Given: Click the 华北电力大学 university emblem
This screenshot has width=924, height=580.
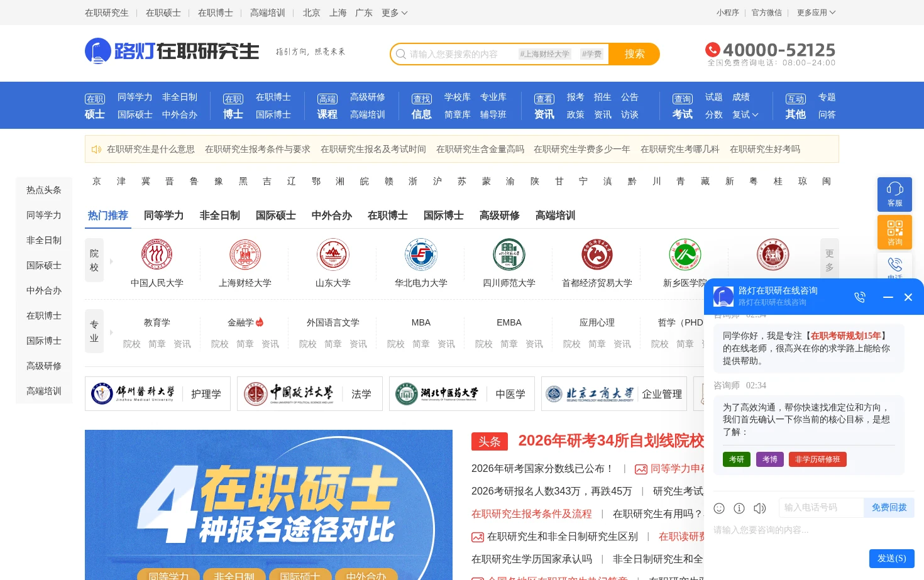Looking at the screenshot, I should (x=421, y=254).
